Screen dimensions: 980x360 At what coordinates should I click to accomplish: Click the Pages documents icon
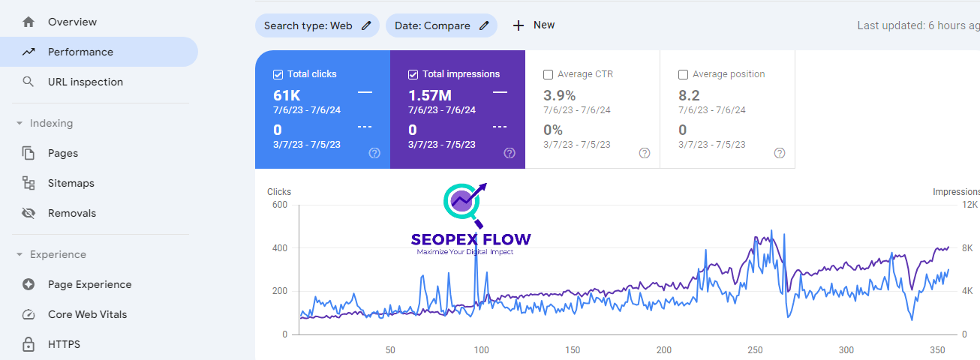29,153
